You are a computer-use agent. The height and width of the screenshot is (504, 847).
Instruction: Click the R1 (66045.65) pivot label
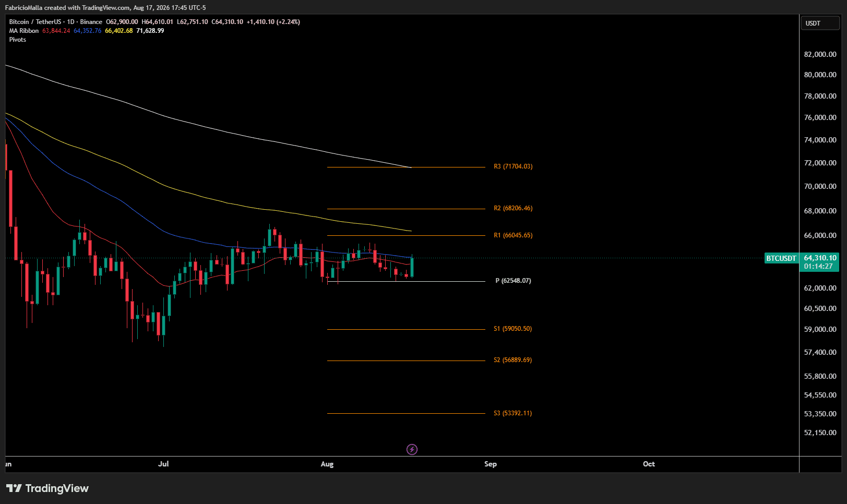513,235
